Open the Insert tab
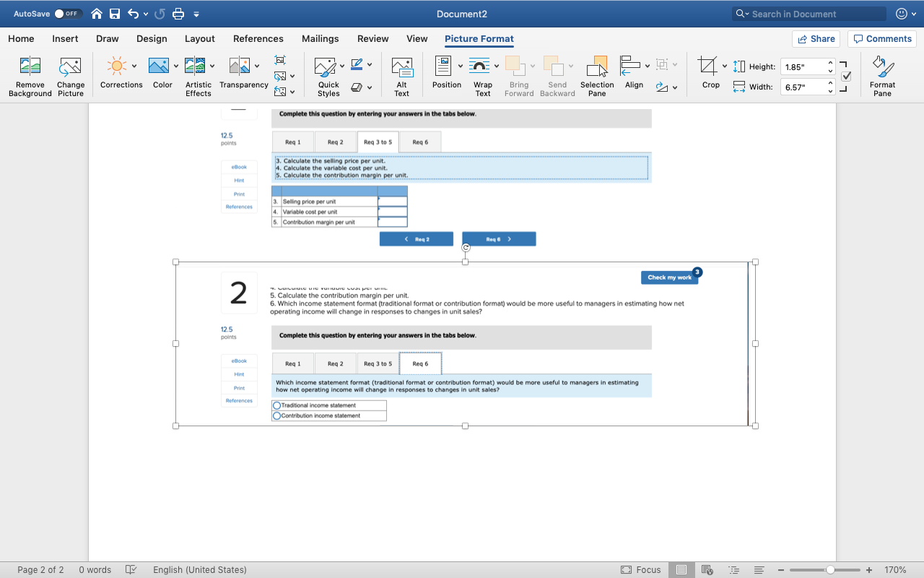Screen dimensions: 924x578 (66, 39)
